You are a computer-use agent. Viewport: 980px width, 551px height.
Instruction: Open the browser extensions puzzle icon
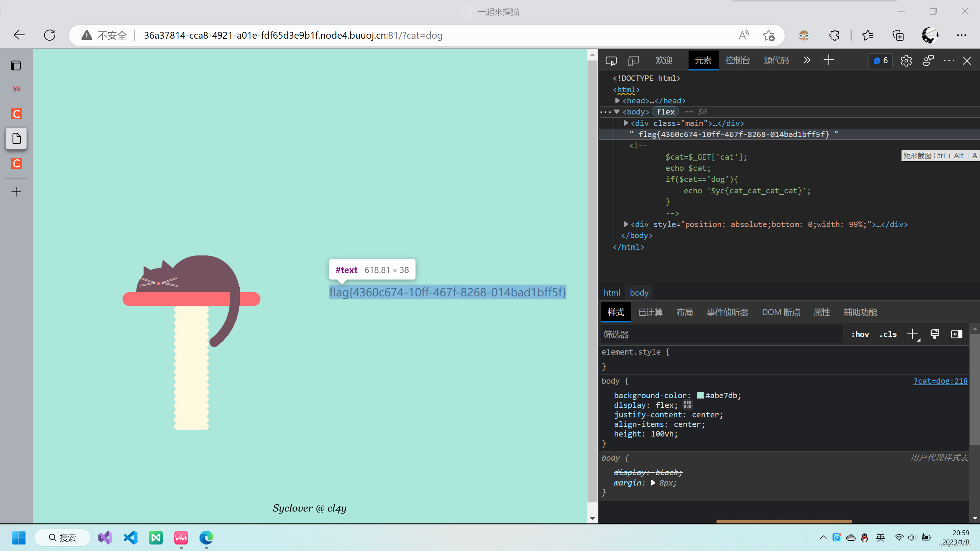pos(834,35)
